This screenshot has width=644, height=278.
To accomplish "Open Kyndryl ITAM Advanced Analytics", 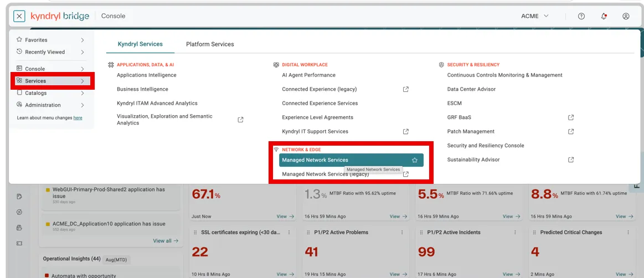I will click(157, 104).
